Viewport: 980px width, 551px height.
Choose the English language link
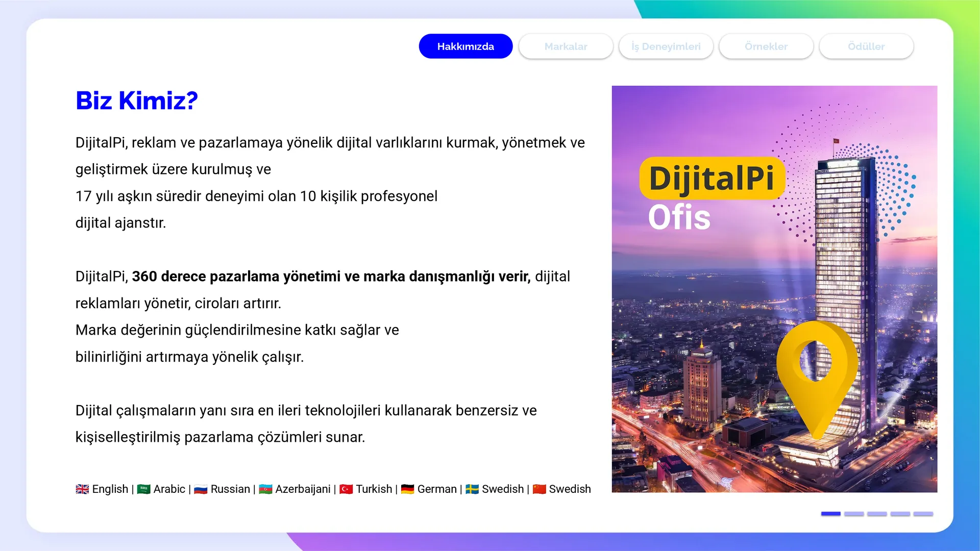click(x=110, y=489)
